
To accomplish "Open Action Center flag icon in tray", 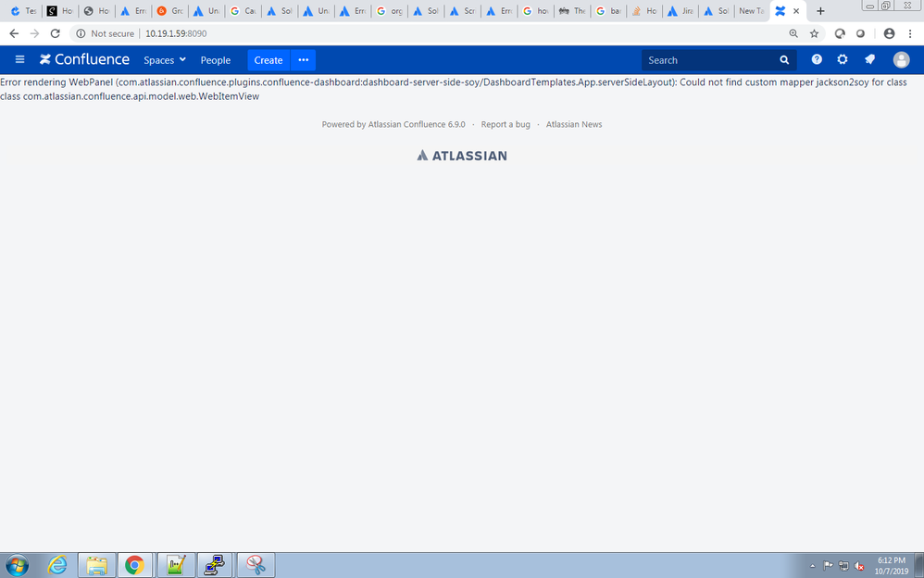I will coord(828,566).
